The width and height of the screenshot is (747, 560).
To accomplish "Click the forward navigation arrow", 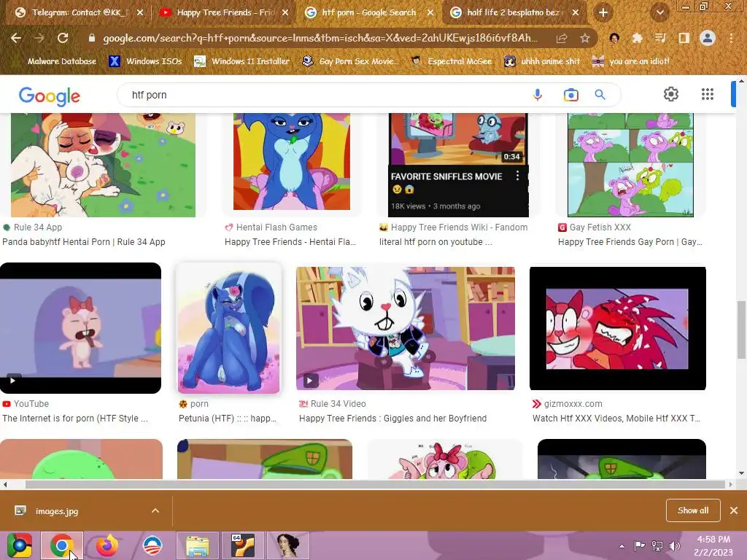I will (x=39, y=38).
